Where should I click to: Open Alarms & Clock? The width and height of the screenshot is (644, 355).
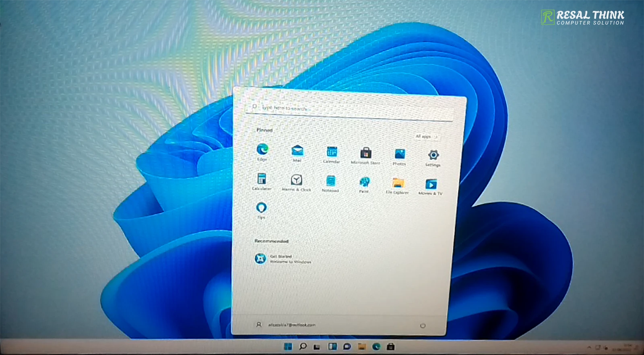pyautogui.click(x=297, y=183)
